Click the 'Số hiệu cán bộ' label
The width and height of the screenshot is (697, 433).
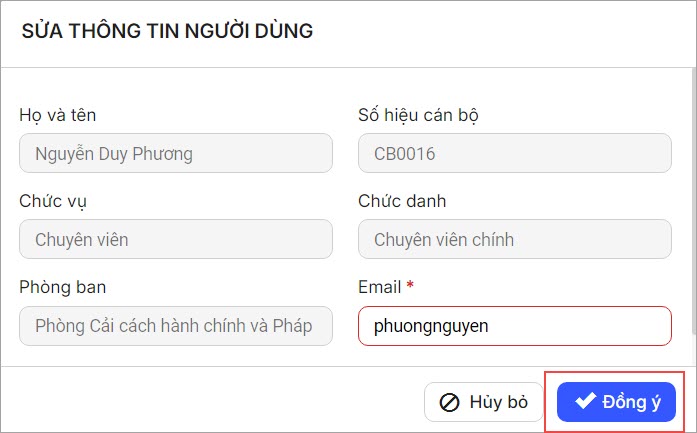(x=418, y=115)
